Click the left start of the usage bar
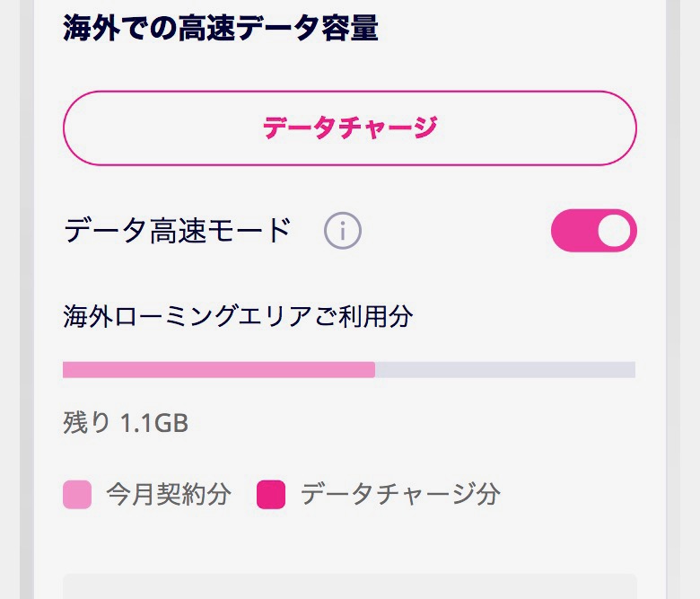Image resolution: width=700 pixels, height=599 pixels. [x=66, y=370]
